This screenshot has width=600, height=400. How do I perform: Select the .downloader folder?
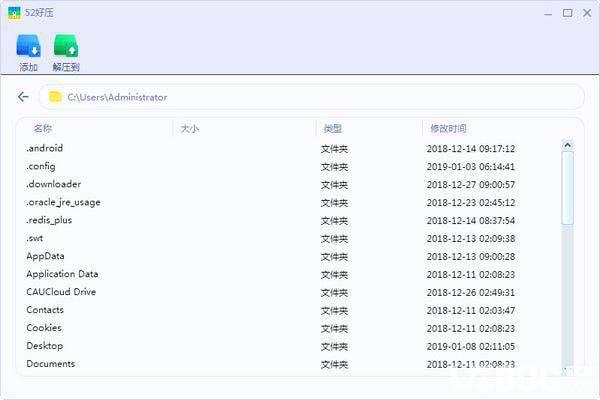point(54,184)
